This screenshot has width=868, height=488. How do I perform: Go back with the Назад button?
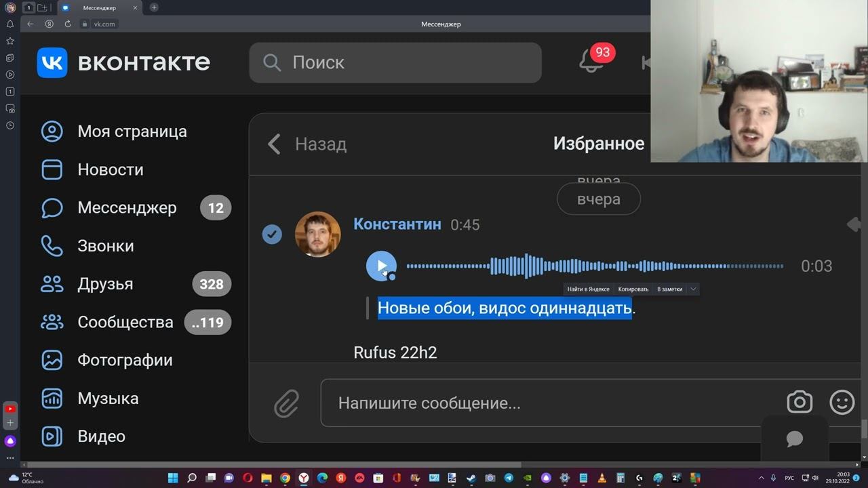[307, 144]
